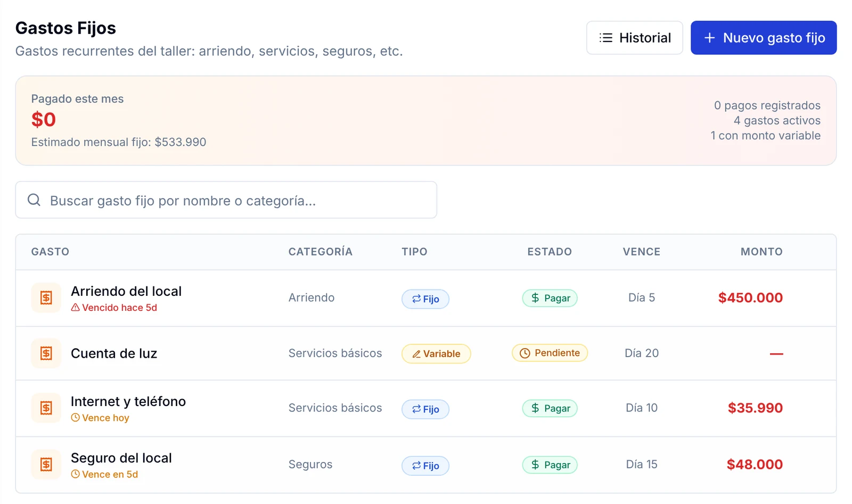Click the MONTO column header
Viewport: 852px width, 504px height.
coord(761,252)
